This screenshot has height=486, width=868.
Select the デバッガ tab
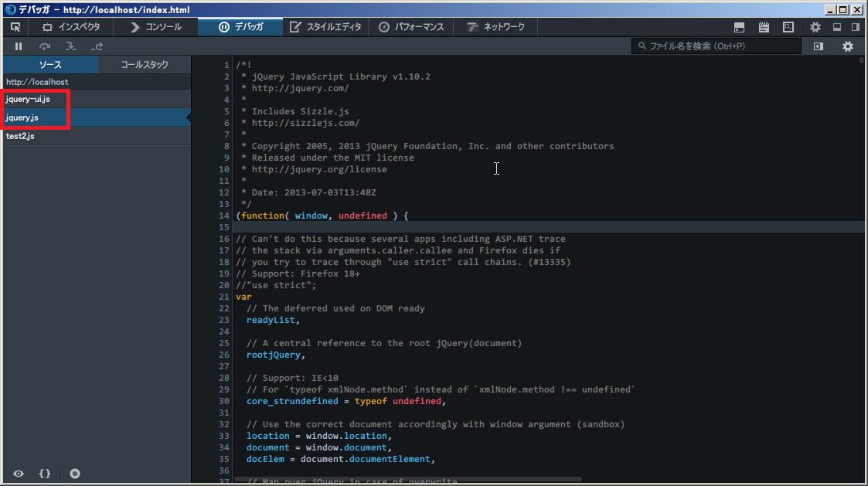[240, 27]
